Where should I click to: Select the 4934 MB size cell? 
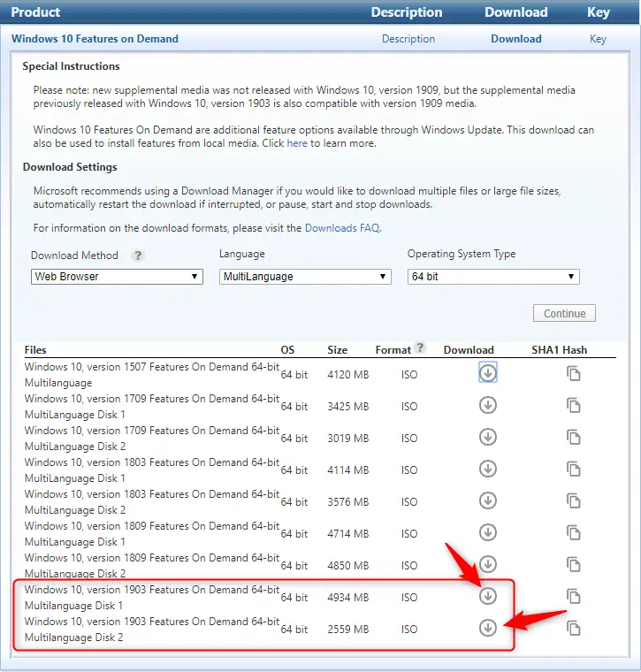348,598
